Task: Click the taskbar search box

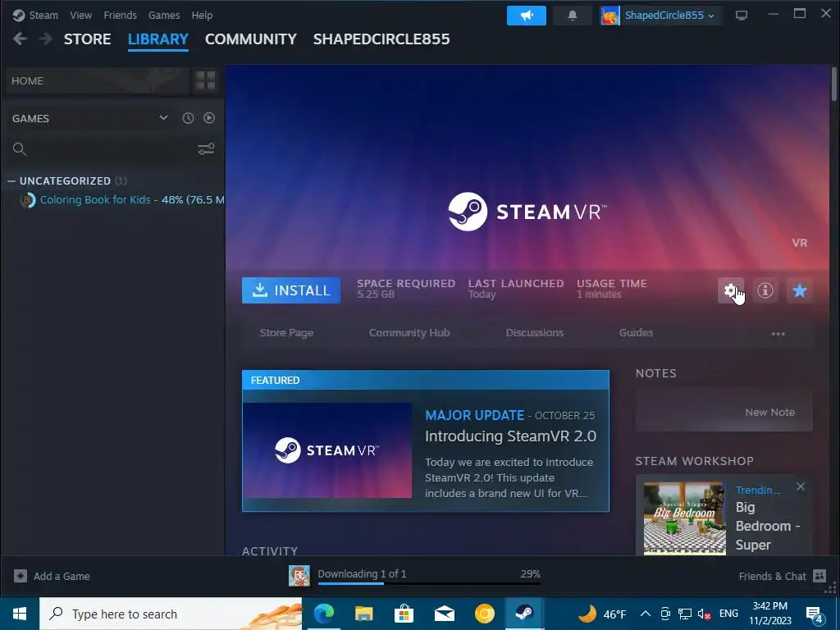Action: (x=171, y=614)
